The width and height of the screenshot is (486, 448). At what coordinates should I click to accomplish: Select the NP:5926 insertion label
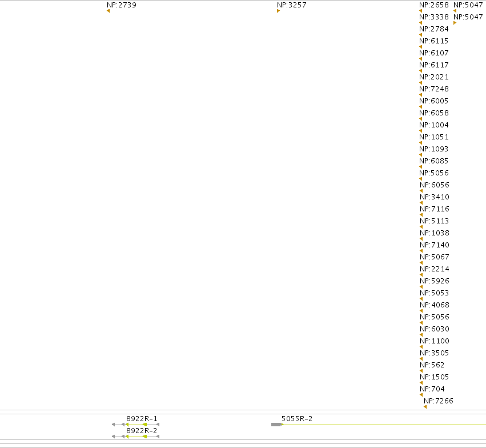point(435,281)
